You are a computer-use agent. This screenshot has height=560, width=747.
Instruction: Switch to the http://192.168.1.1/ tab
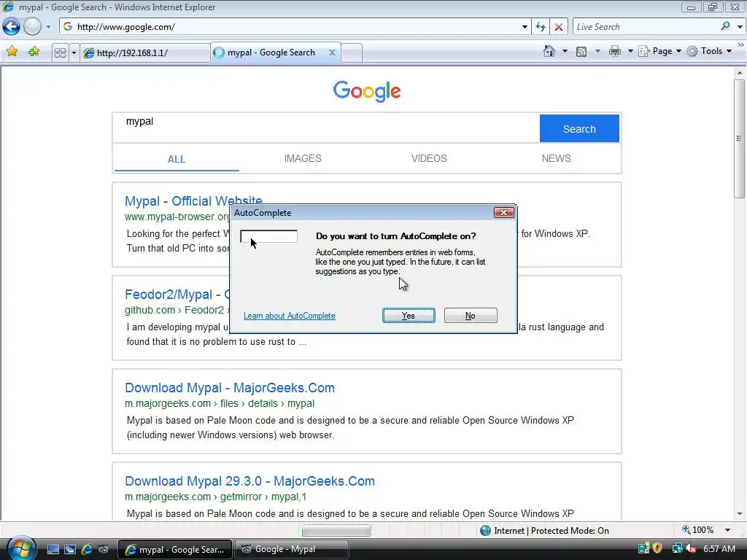tap(144, 52)
